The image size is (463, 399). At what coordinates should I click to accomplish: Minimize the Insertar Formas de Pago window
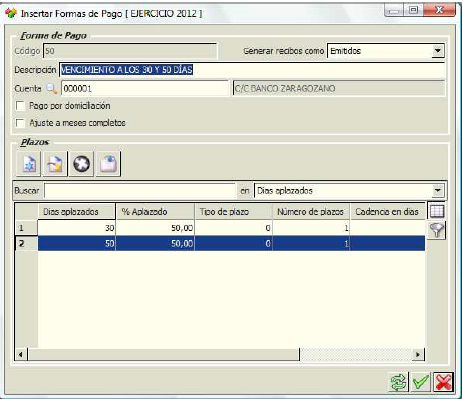(x=394, y=10)
